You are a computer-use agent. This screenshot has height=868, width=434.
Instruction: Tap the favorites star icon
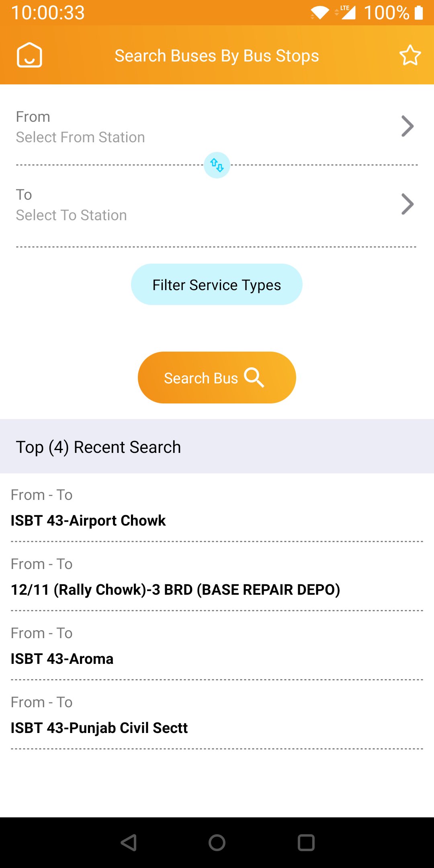(410, 55)
